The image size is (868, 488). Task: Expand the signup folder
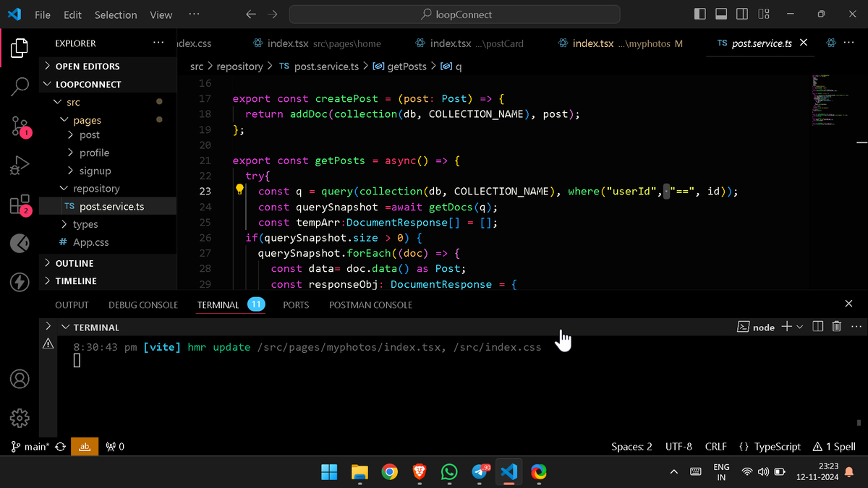108,171
